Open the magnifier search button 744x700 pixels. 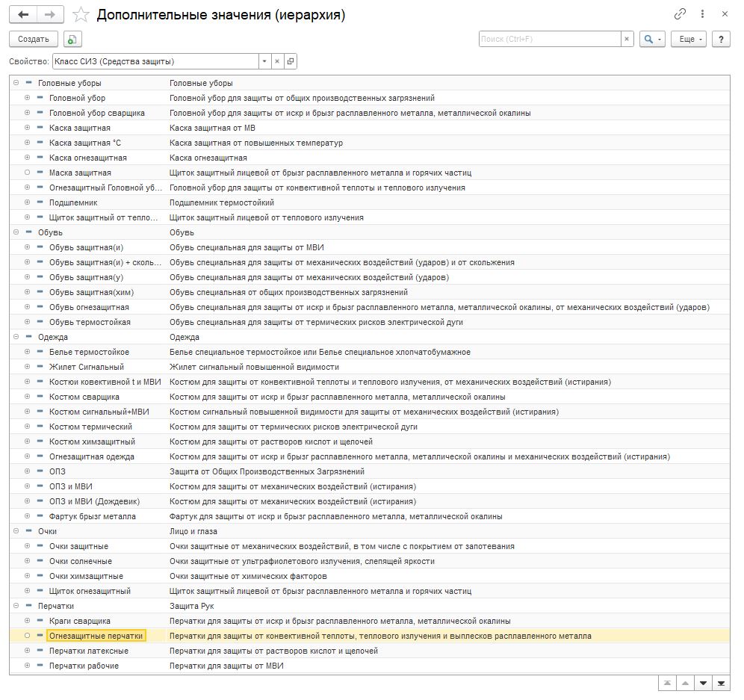(x=652, y=39)
